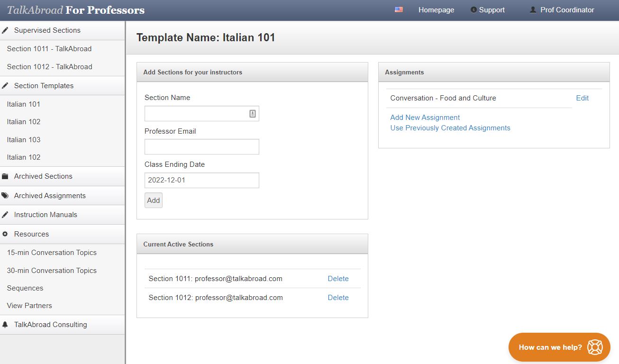This screenshot has height=364, width=619.
Task: Go to Homepage in top navigation
Action: [436, 10]
